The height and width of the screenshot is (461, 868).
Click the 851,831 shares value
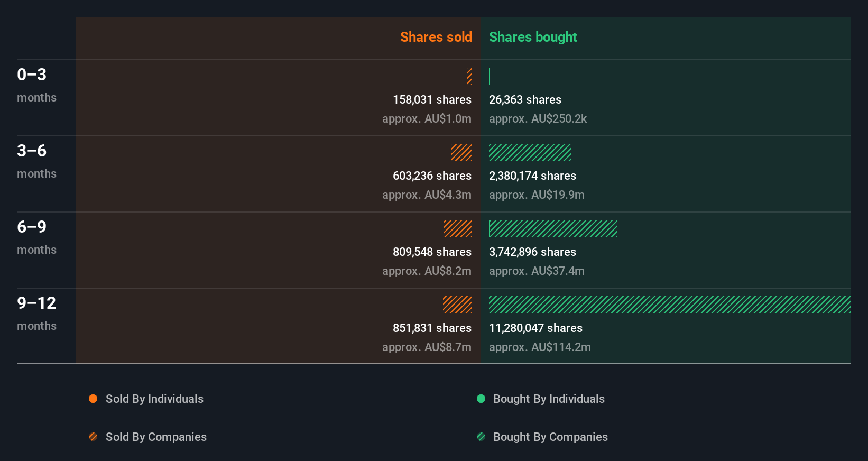(x=432, y=328)
